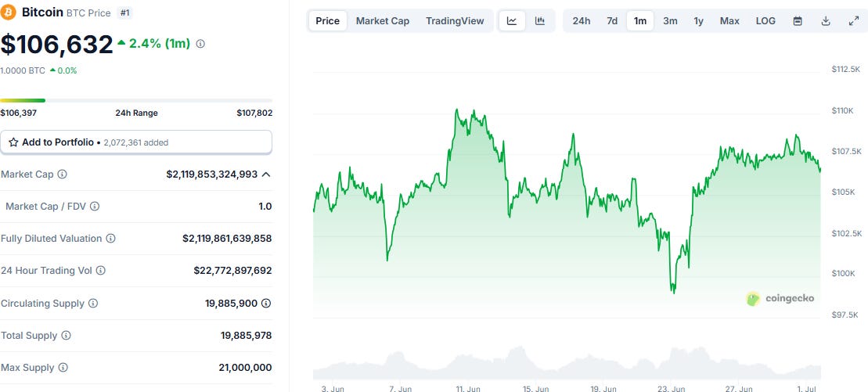Open the Market Cap / FDV info icon

tap(95, 207)
